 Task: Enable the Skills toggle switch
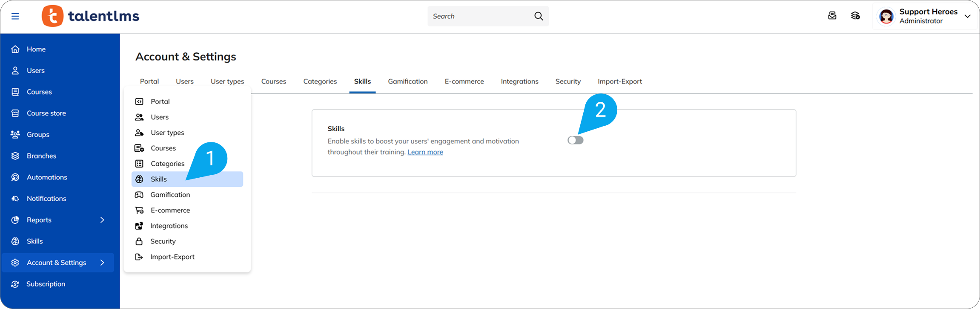(x=575, y=140)
